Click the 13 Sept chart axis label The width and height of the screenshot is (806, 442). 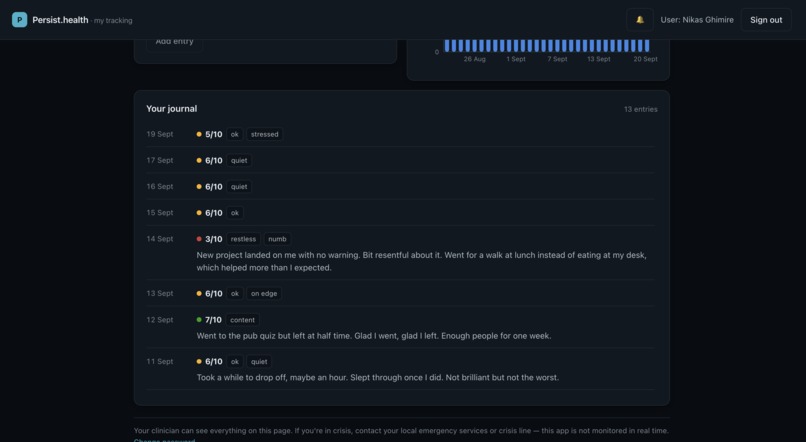pos(599,59)
